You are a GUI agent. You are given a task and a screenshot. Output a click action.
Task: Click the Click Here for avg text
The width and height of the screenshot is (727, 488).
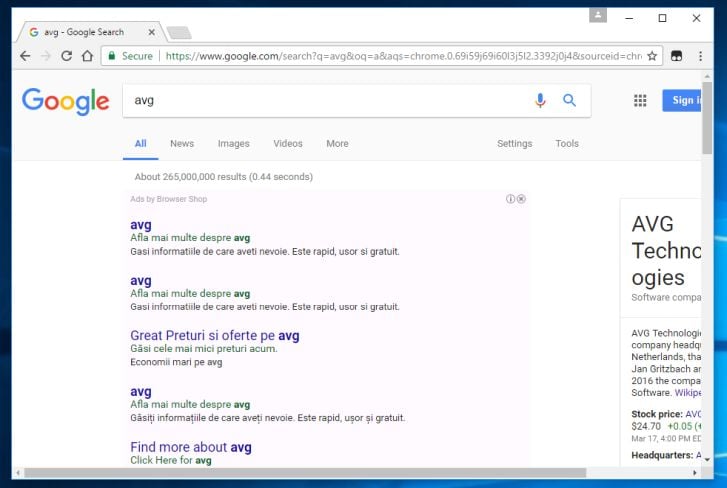point(171,460)
